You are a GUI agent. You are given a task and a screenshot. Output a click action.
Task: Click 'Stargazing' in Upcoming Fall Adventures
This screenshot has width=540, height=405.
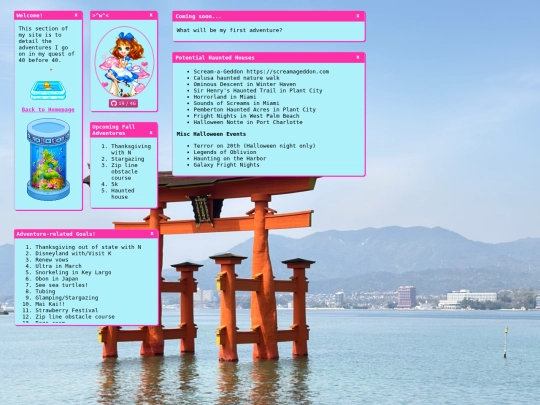click(x=127, y=159)
